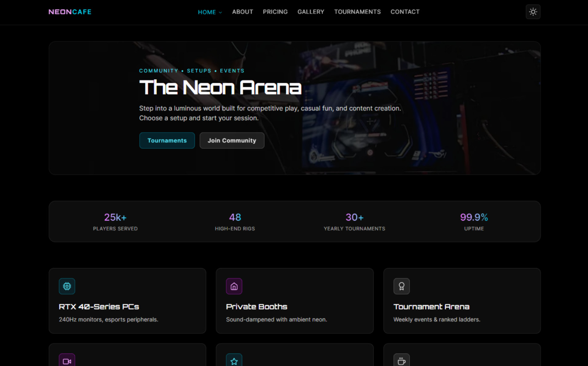Click the Join Community button

pos(232,140)
